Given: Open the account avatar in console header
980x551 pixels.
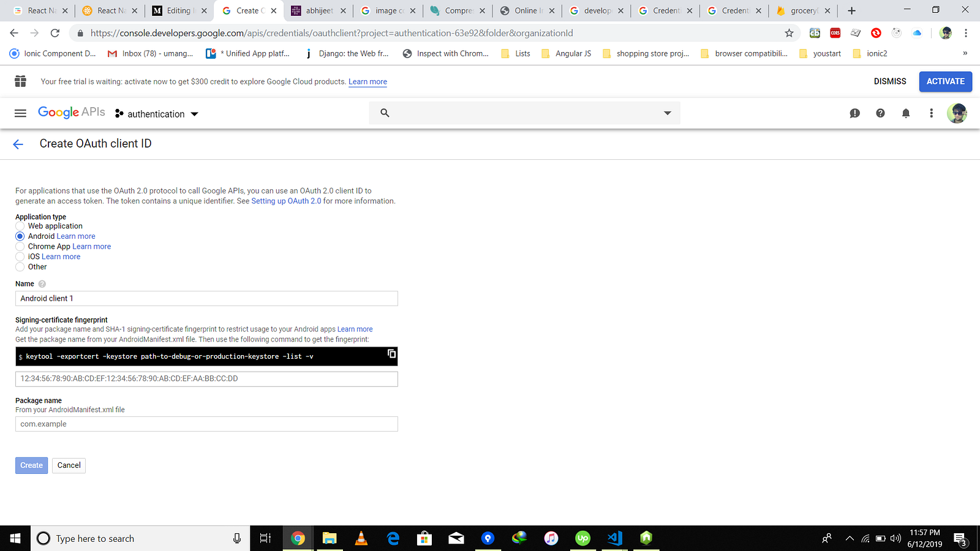Looking at the screenshot, I should 957,113.
